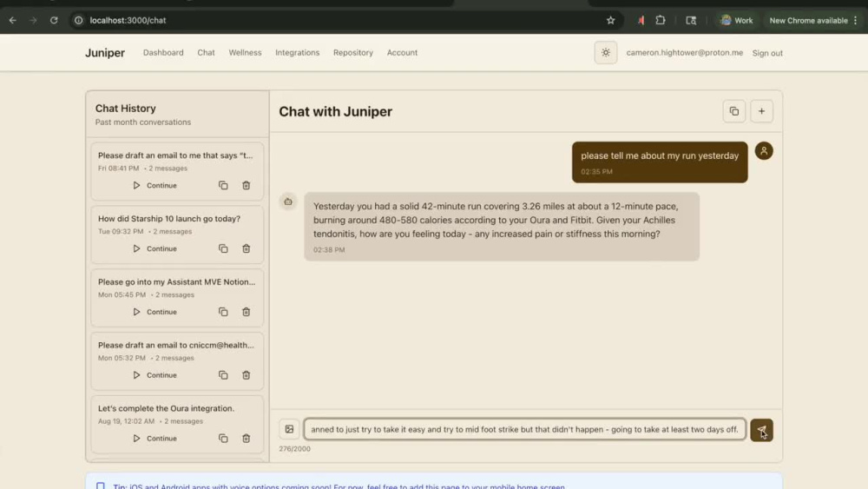View site information icon in address bar
868x489 pixels.
click(79, 20)
